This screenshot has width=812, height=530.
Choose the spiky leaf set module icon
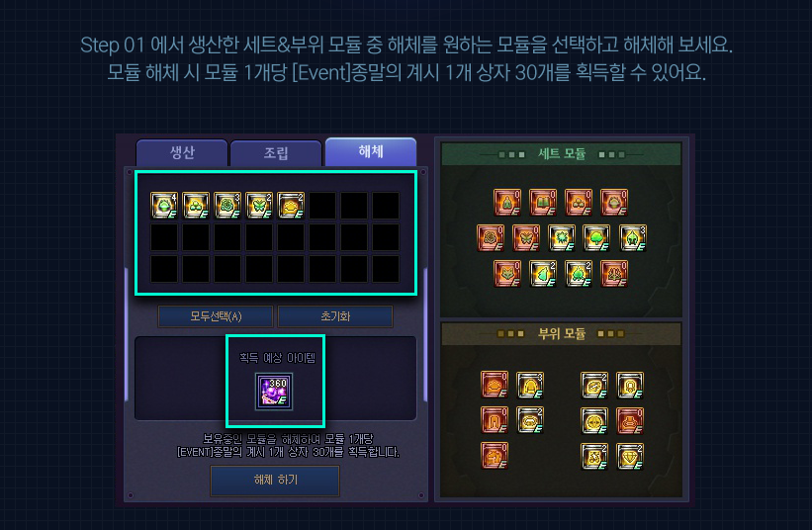562,237
